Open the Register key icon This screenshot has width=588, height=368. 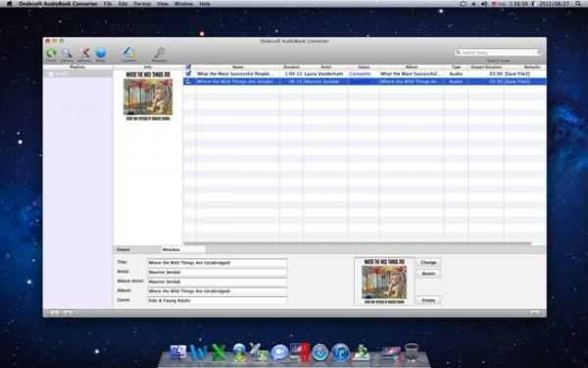click(160, 53)
